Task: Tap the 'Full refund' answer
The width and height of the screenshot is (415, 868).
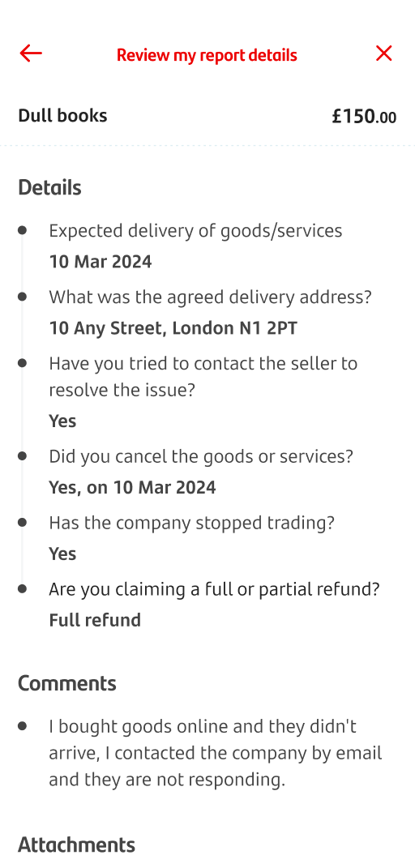Action: click(95, 620)
